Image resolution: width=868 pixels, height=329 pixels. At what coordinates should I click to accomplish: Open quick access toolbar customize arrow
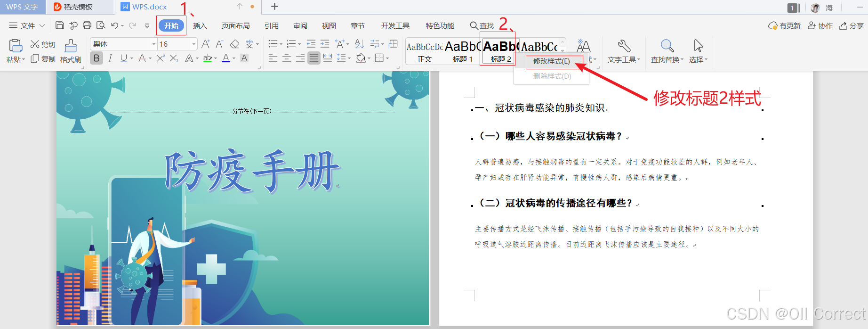click(147, 25)
